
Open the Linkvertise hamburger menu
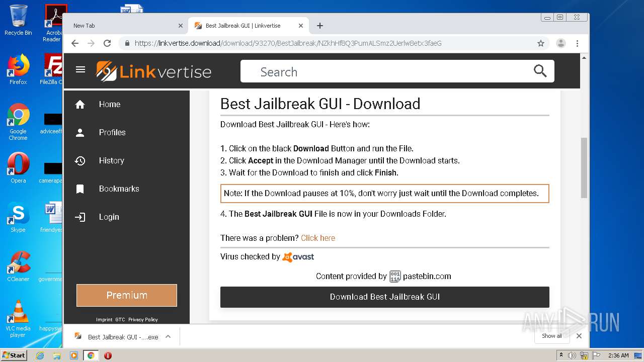click(x=80, y=69)
